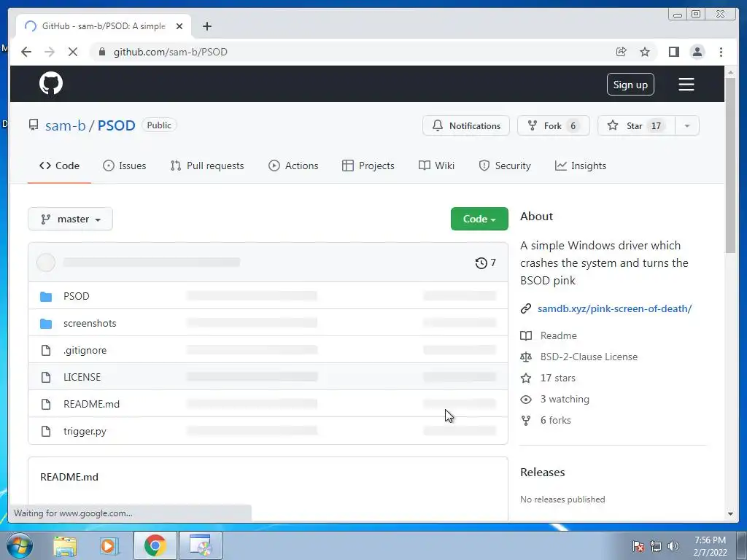Expand the Star lists dropdown arrow

tap(687, 125)
